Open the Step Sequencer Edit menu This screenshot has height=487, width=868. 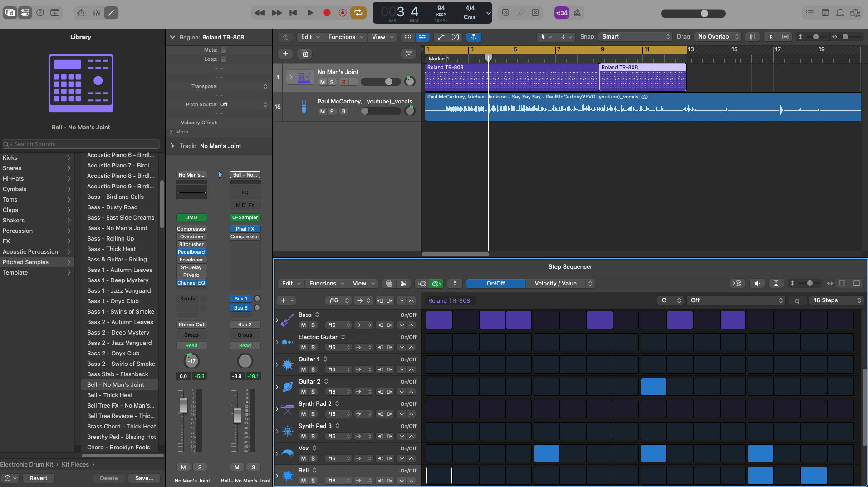(x=291, y=284)
